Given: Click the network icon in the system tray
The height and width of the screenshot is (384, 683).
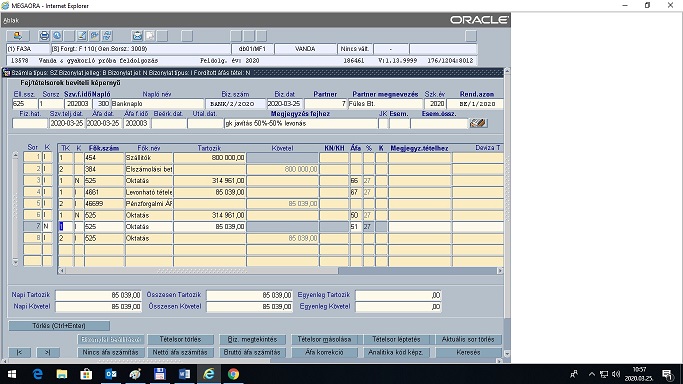Looking at the screenshot, I should click(604, 374).
